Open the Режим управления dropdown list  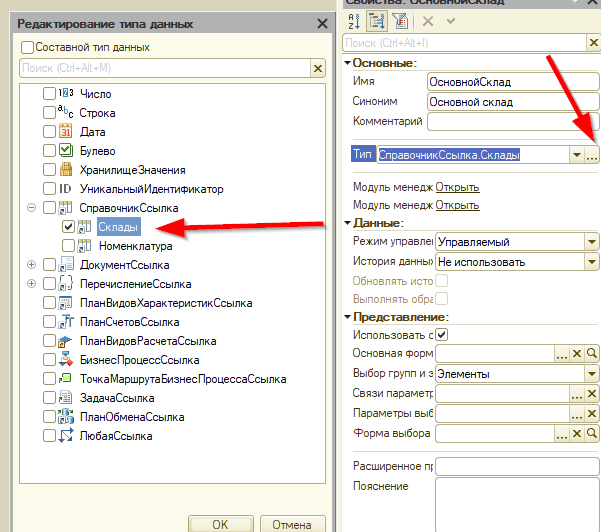coord(591,242)
